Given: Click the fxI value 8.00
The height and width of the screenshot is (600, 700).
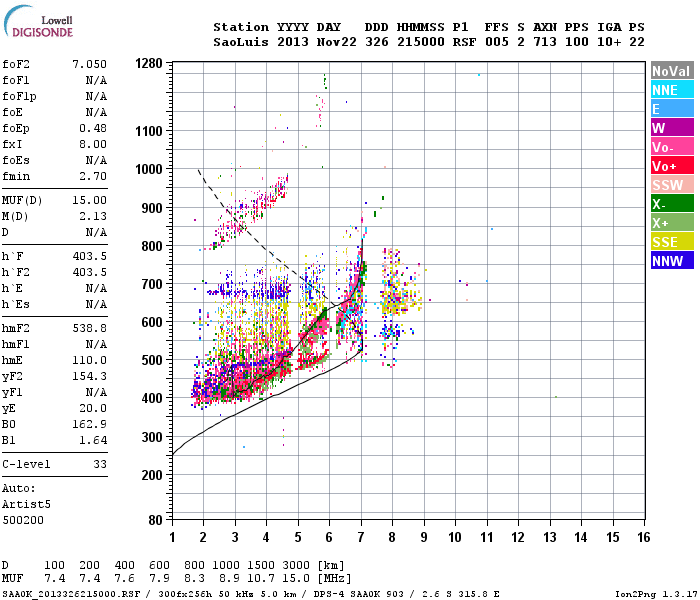Looking at the screenshot, I should 93,144.
